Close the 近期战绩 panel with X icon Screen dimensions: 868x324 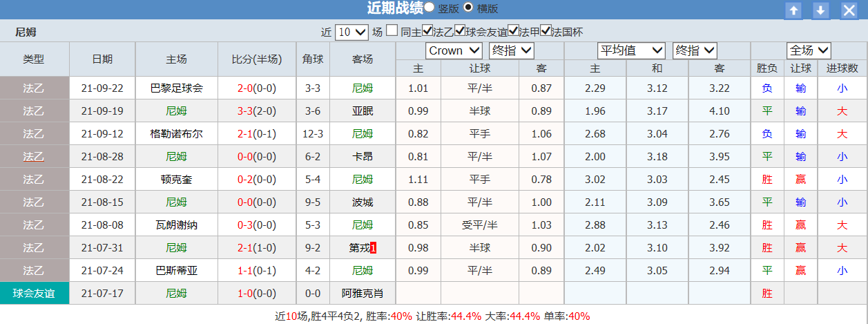[x=849, y=10]
